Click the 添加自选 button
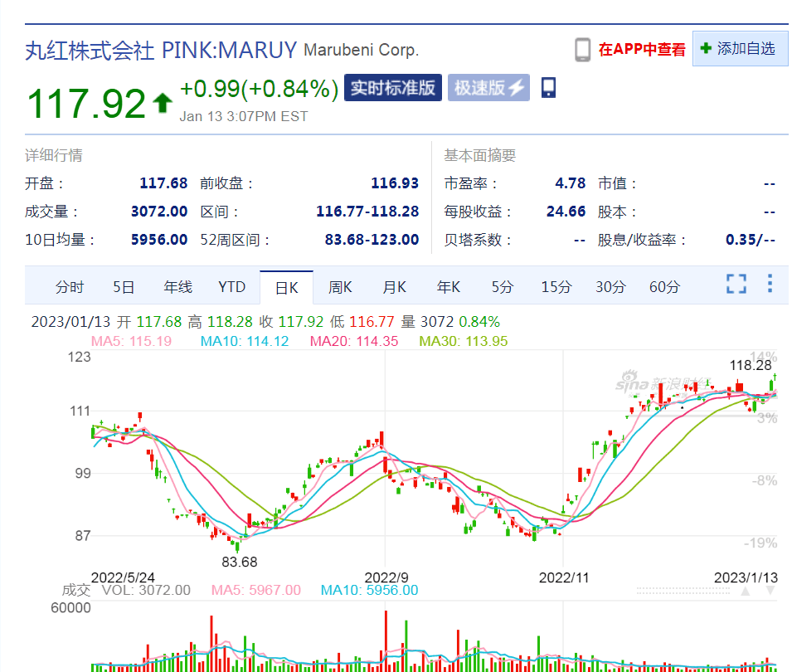This screenshot has height=672, width=792. click(740, 48)
